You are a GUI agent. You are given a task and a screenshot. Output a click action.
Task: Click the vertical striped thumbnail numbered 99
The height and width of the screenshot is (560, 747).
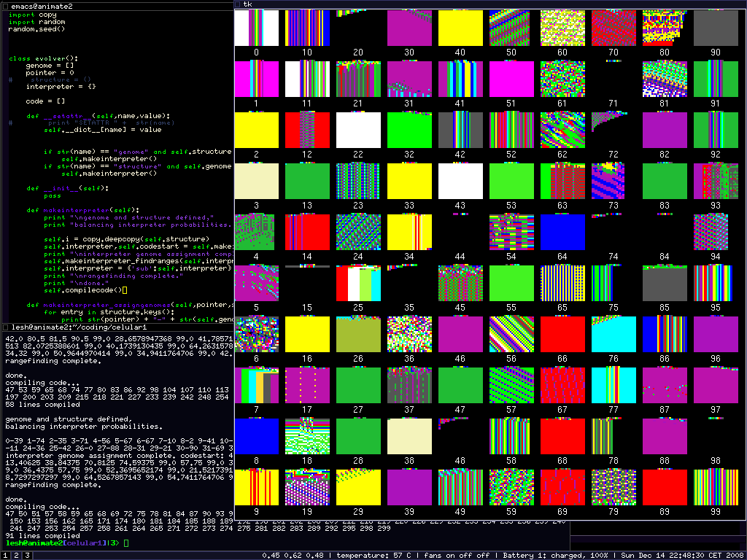click(x=716, y=487)
